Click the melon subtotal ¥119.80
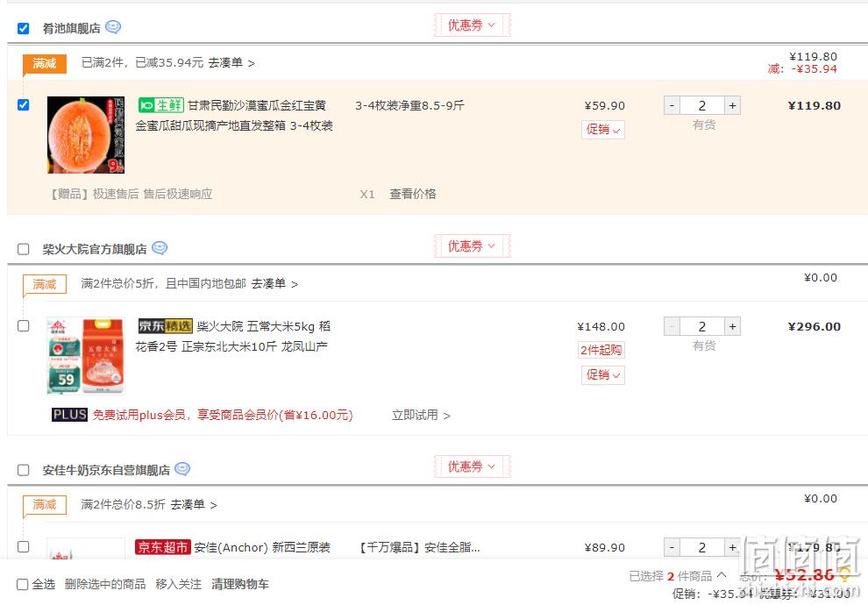Image resolution: width=868 pixels, height=605 pixels. coord(815,105)
